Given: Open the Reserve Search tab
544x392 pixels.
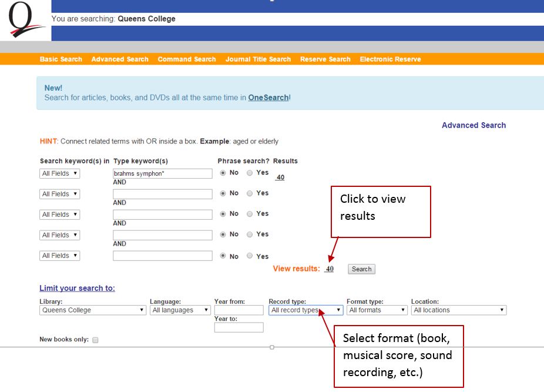Looking at the screenshot, I should 325,59.
